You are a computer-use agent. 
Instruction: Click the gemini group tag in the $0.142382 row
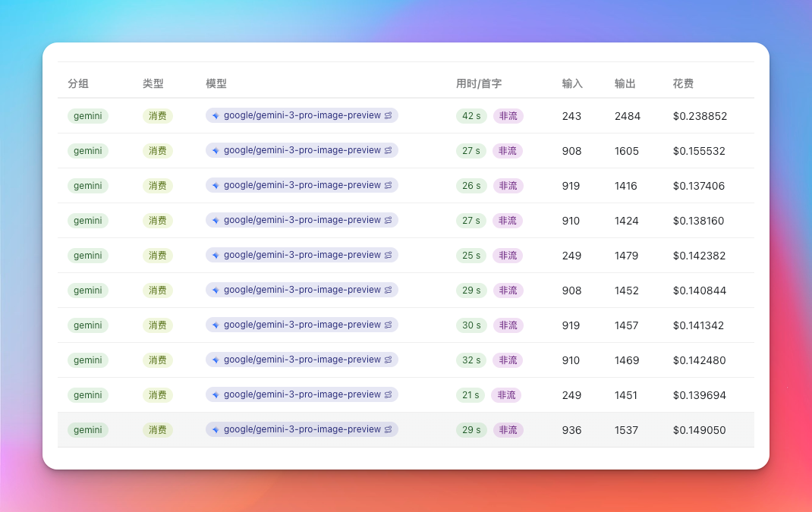(x=87, y=256)
